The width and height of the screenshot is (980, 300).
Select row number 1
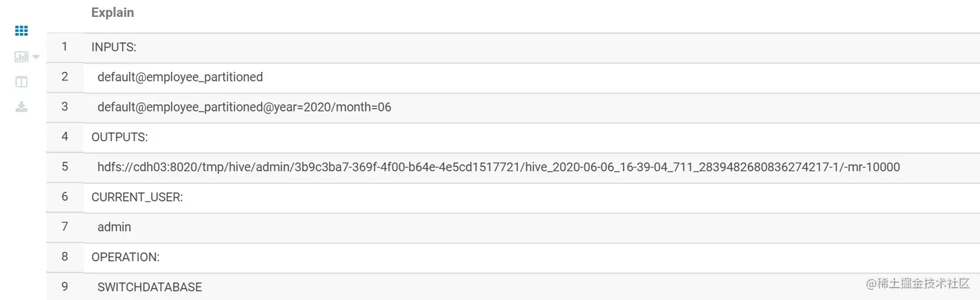coord(65,47)
